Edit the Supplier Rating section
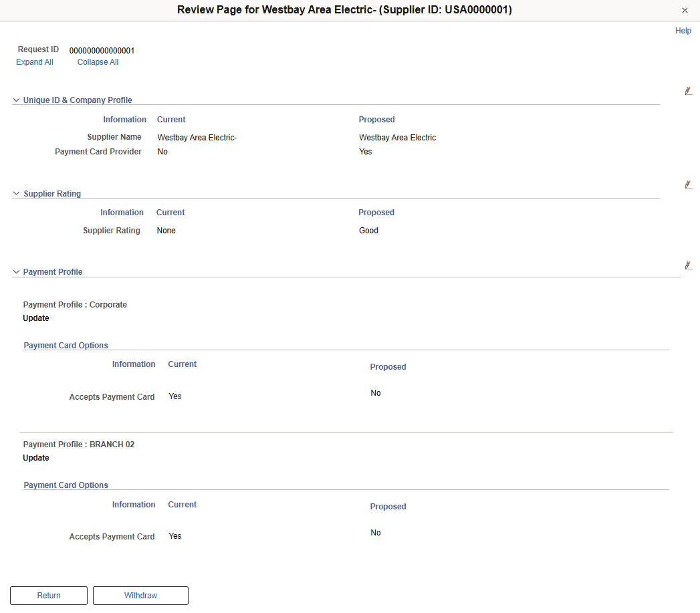The width and height of the screenshot is (700, 613). 689,184
